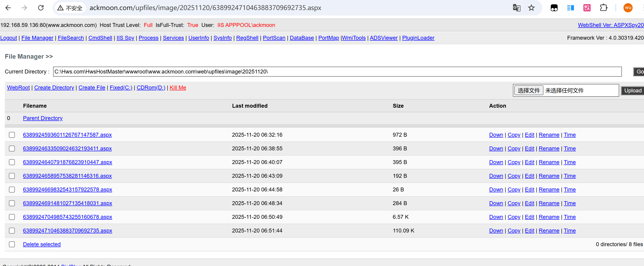Bookmark page with the star icon
644x266 pixels.
[x=531, y=8]
